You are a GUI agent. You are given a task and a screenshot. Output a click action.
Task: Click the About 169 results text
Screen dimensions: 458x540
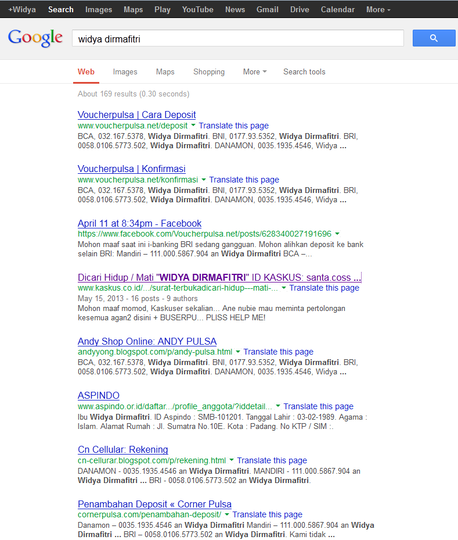(x=133, y=94)
